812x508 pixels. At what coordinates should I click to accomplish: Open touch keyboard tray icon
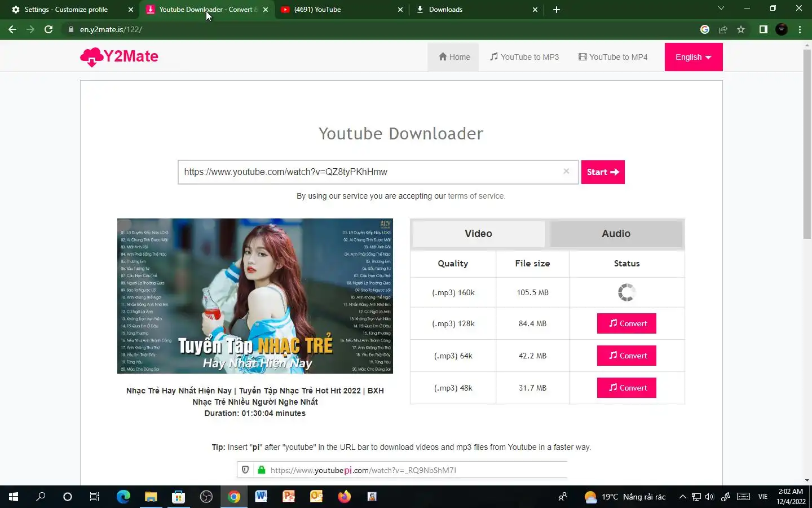coord(744,497)
